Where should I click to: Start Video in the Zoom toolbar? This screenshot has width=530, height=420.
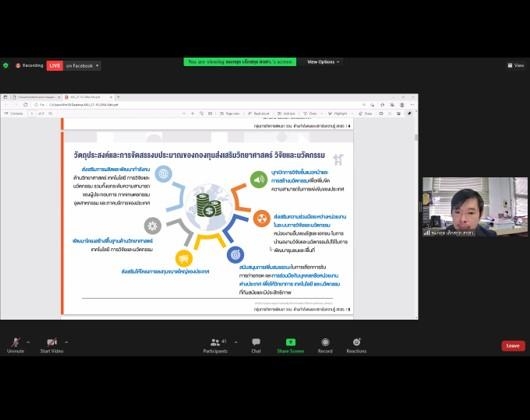point(52,345)
